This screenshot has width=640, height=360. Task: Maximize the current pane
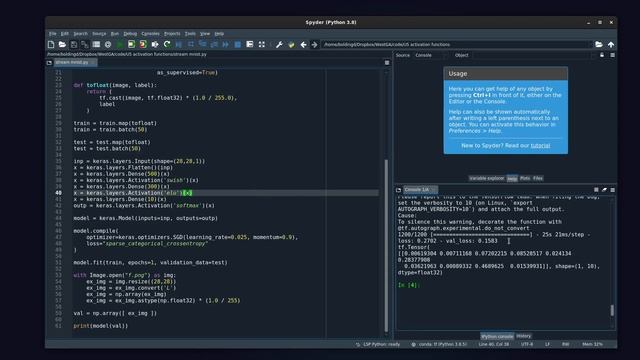[249, 44]
